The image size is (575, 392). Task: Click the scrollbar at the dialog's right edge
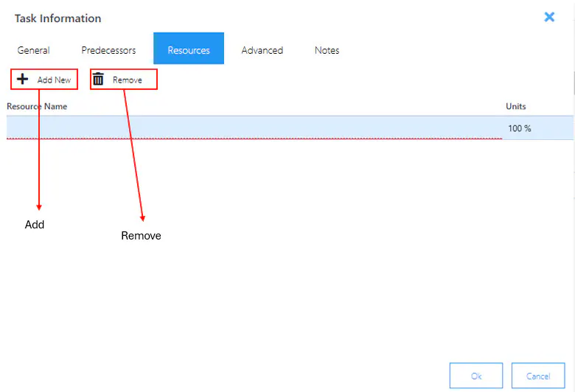coord(574,83)
